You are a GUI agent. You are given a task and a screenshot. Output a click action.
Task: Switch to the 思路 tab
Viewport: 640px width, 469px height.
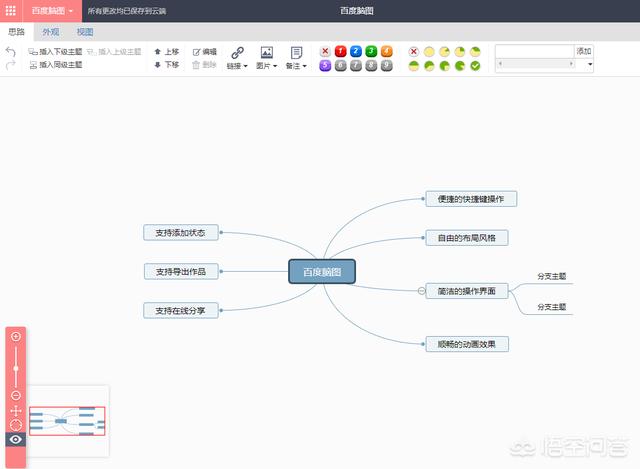[16, 32]
